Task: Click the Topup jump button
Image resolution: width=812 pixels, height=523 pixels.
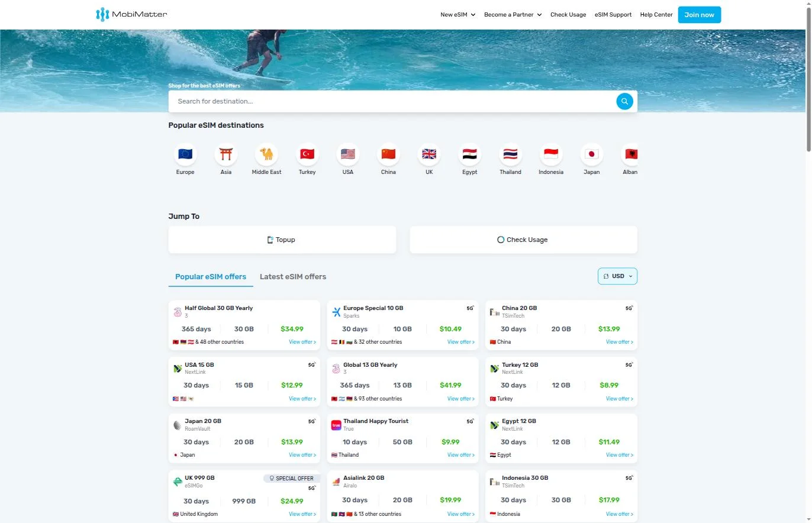Action: point(282,240)
